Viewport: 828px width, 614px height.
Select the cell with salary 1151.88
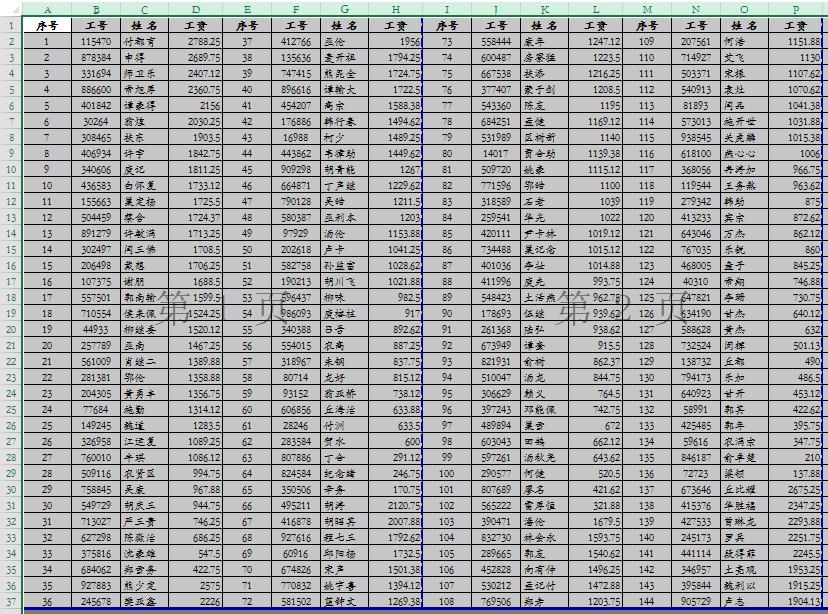pyautogui.click(x=796, y=42)
